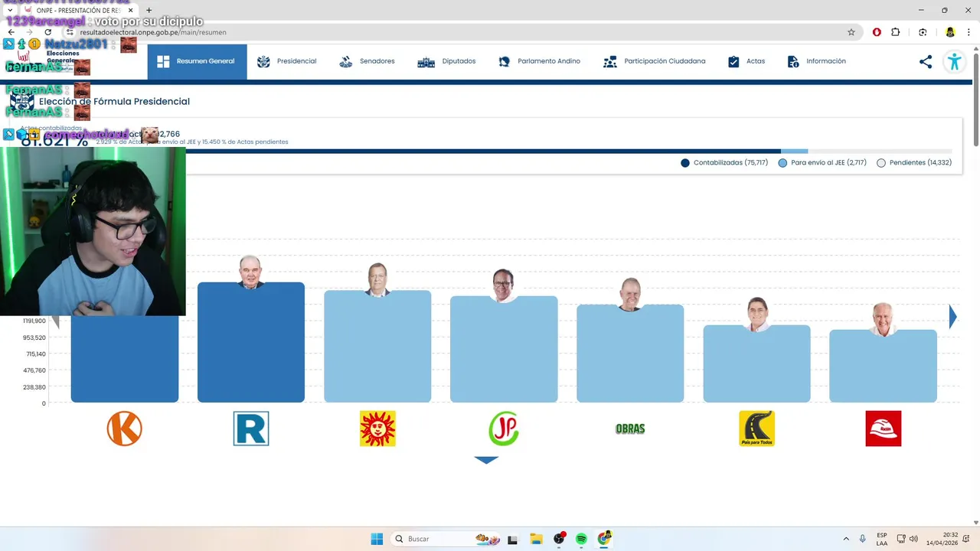The image size is (980, 551).
Task: Click the address bar URL field
Action: [459, 32]
